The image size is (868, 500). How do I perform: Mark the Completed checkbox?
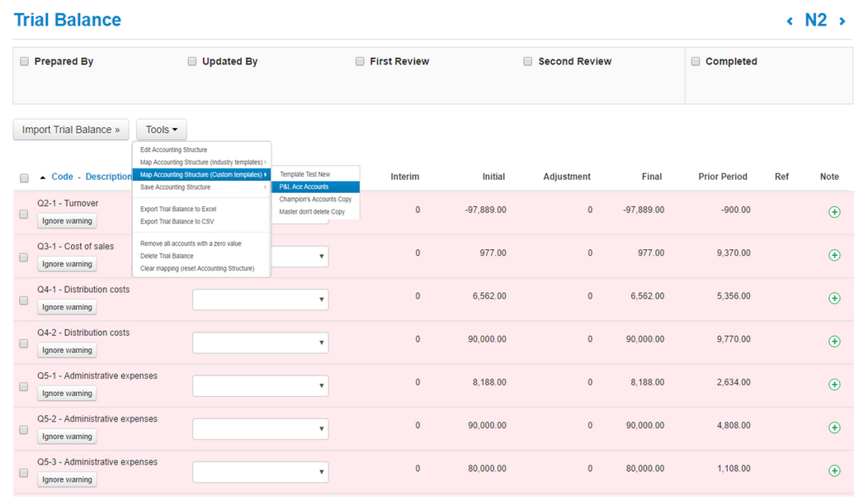pos(696,61)
